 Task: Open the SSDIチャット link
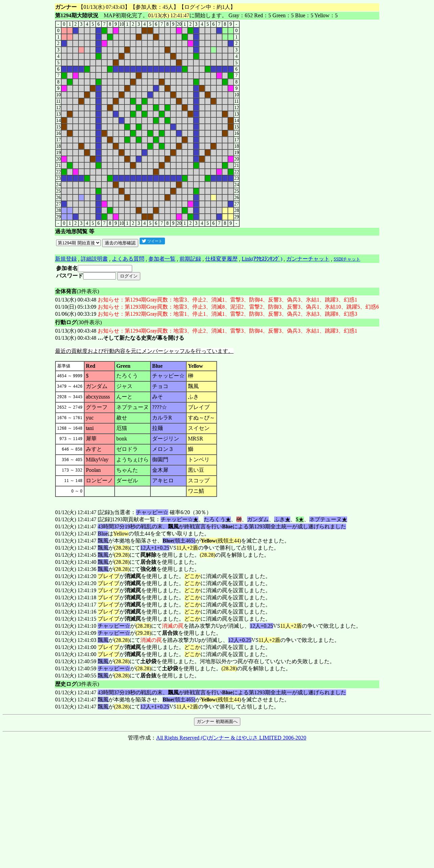click(347, 259)
